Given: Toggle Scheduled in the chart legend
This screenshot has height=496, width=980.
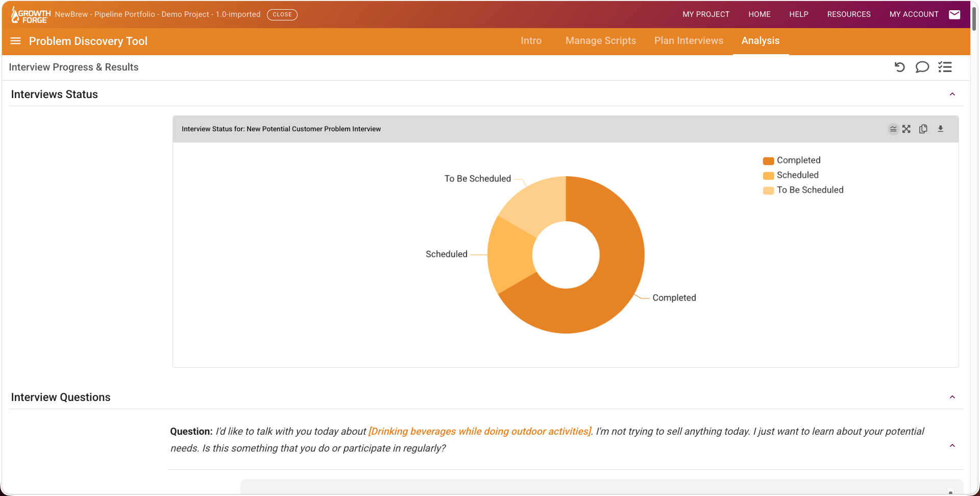Looking at the screenshot, I should [791, 175].
